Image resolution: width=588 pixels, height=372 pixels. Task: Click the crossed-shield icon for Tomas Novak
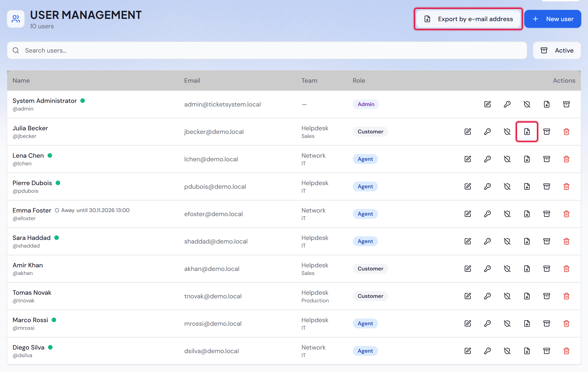tap(507, 296)
